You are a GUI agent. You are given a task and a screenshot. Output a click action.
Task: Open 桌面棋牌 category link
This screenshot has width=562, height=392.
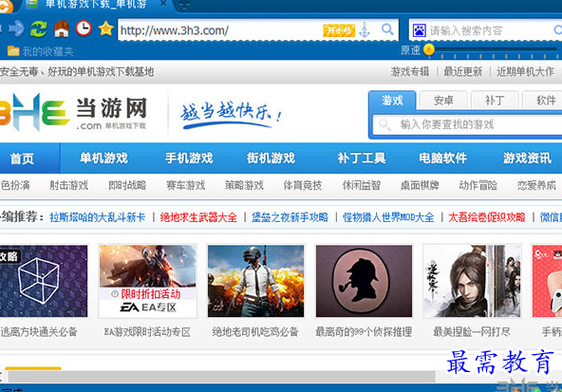420,185
